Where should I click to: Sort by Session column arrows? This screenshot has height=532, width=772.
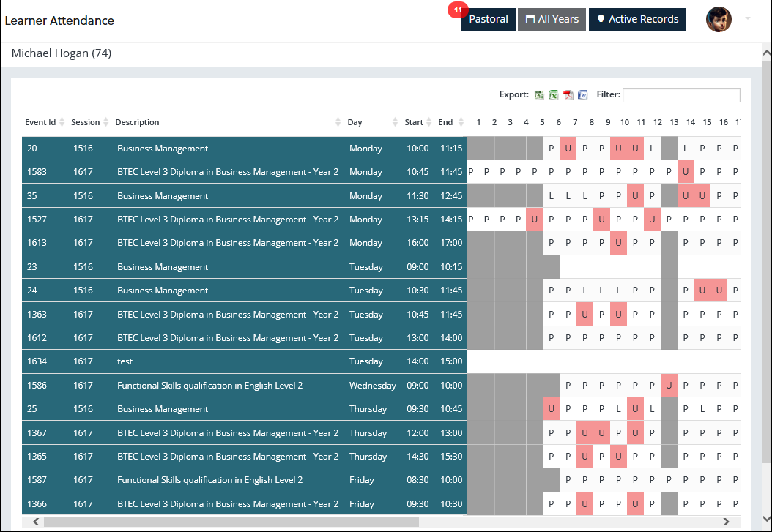coord(106,122)
